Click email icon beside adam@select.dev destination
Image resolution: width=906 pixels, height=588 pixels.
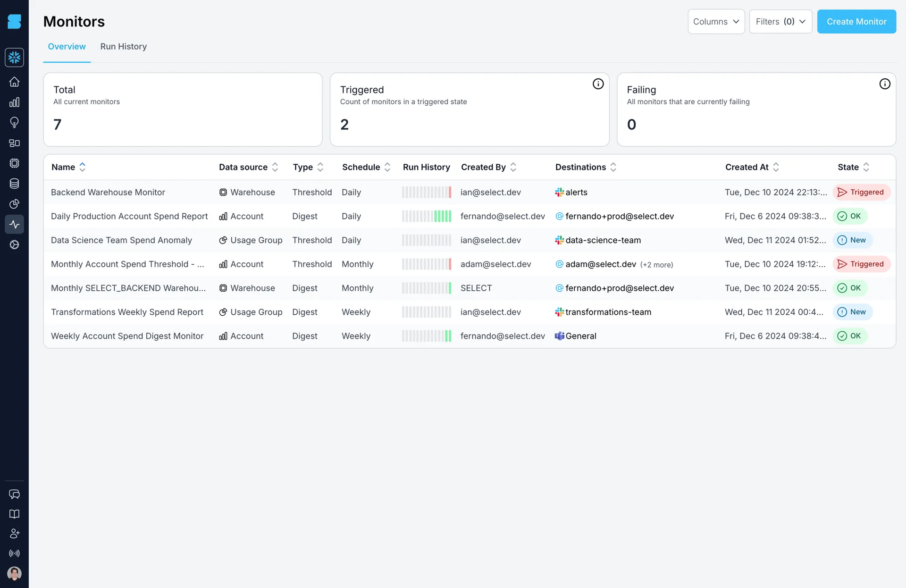559,264
